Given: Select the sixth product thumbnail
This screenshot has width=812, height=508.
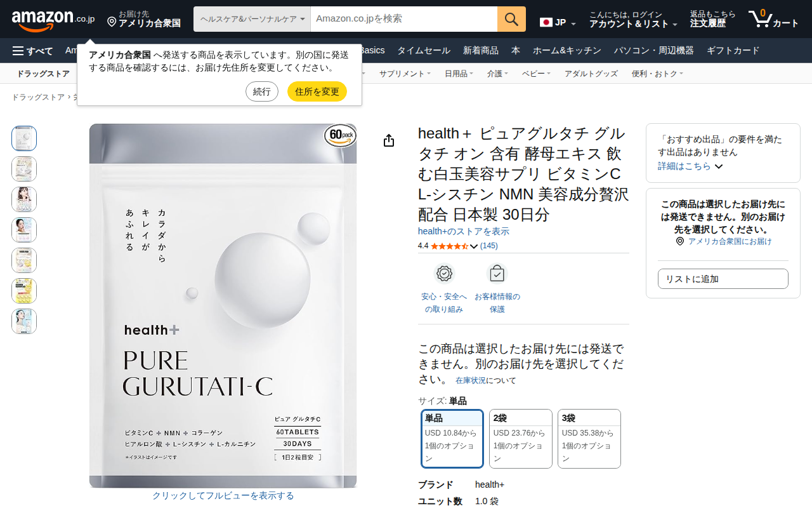Looking at the screenshot, I should [x=24, y=291].
